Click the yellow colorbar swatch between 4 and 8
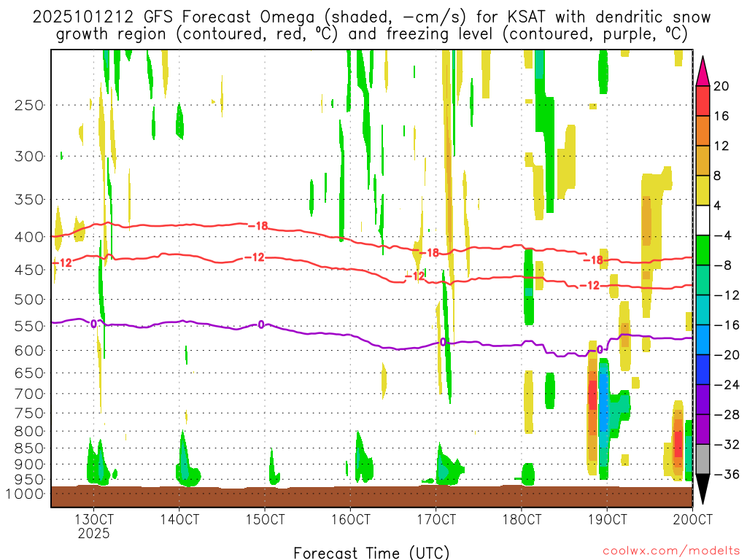The height and width of the screenshot is (560, 747). click(x=703, y=190)
